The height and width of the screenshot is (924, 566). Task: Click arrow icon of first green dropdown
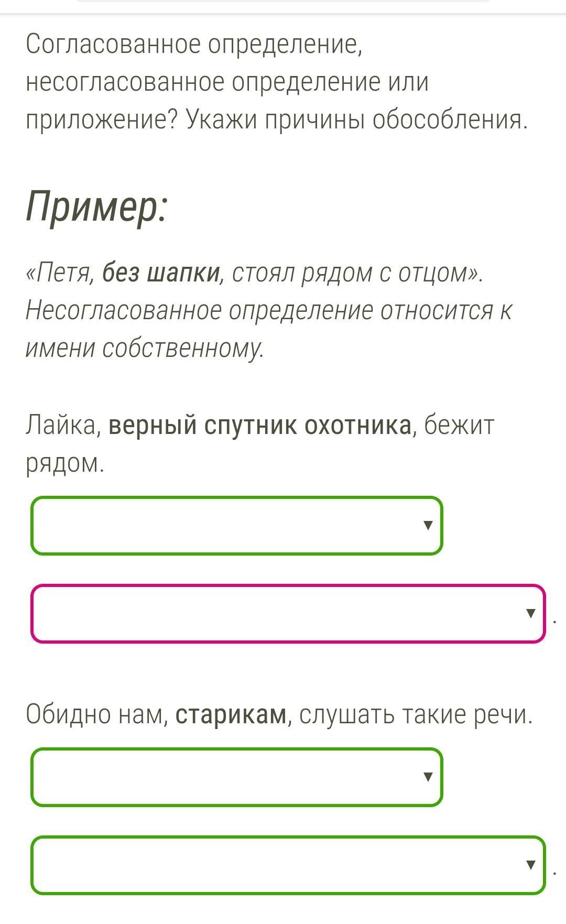point(428,525)
